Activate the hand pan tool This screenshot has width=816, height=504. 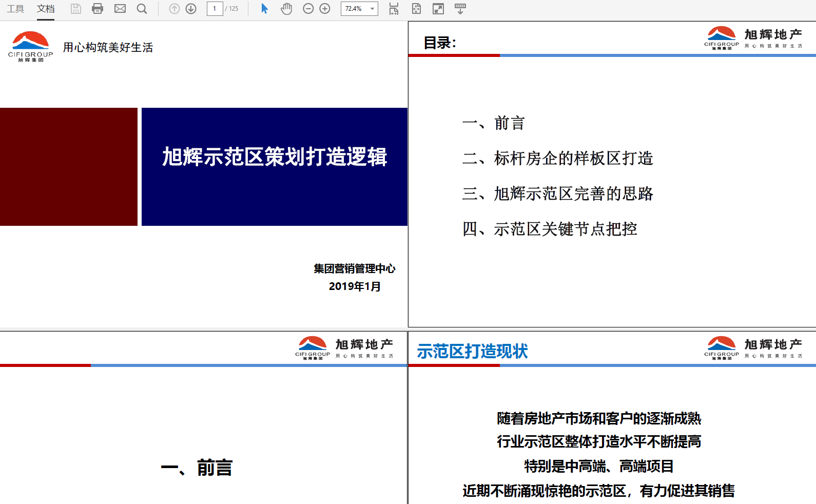pos(286,9)
